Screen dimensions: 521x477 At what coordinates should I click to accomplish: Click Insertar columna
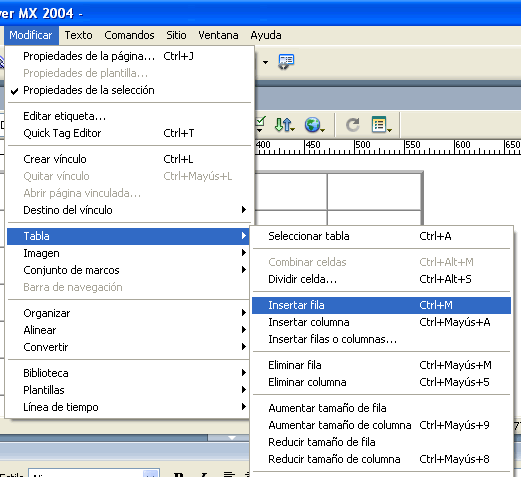click(381, 322)
